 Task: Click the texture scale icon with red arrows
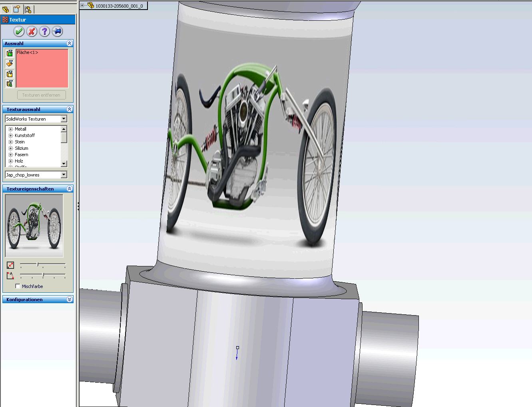pos(10,265)
